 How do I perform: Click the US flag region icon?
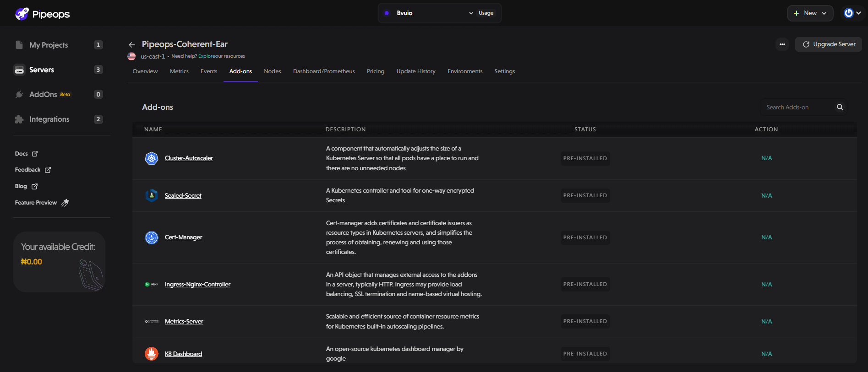(x=131, y=56)
